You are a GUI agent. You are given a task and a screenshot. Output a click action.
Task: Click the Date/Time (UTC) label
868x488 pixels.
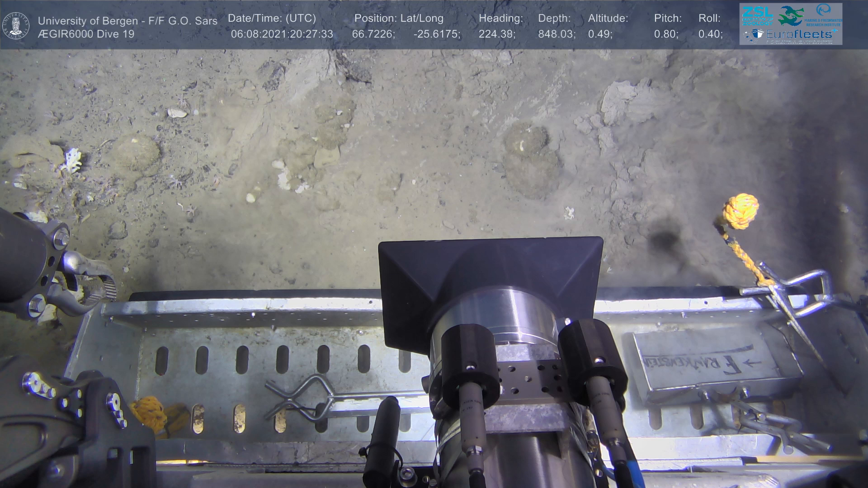pyautogui.click(x=272, y=19)
